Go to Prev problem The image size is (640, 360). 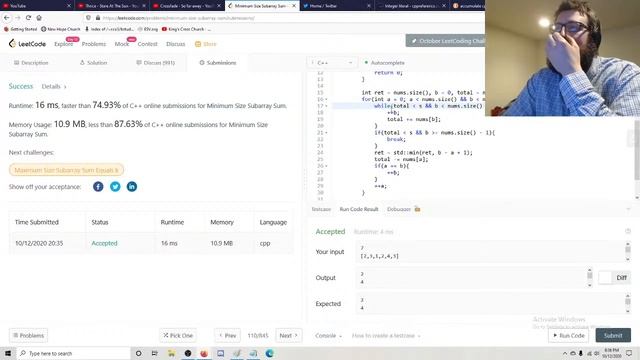pos(228,336)
